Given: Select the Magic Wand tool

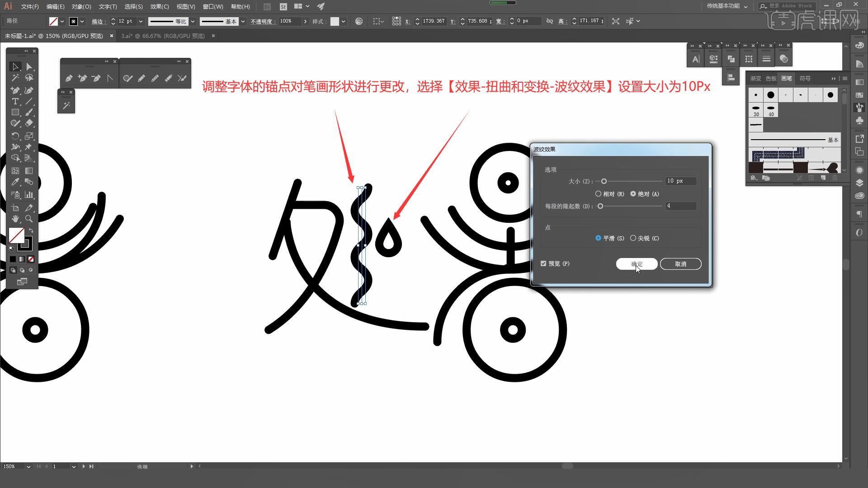Looking at the screenshot, I should coord(15,78).
